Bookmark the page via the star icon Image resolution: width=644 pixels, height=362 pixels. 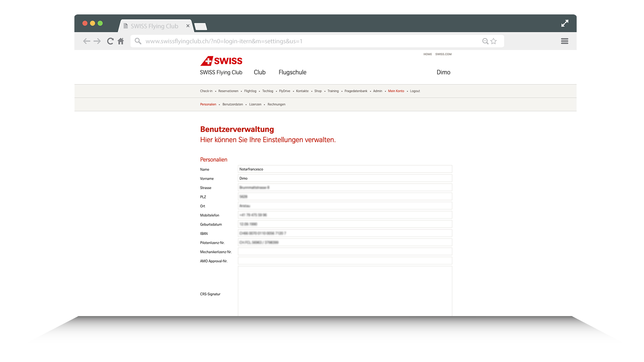click(493, 41)
